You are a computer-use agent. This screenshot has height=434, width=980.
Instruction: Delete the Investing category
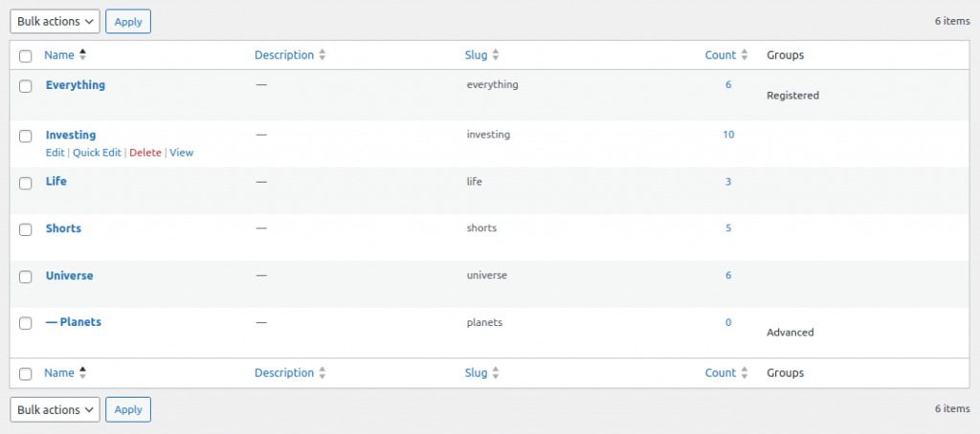tap(145, 153)
